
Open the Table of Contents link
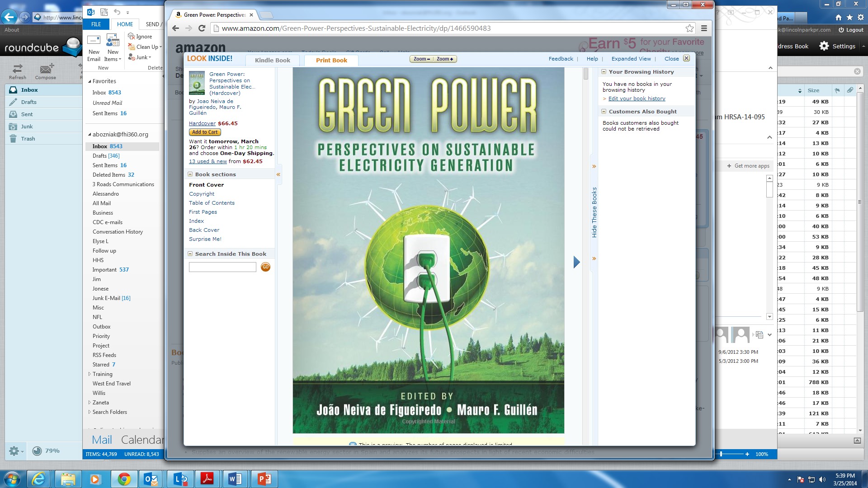click(x=212, y=203)
